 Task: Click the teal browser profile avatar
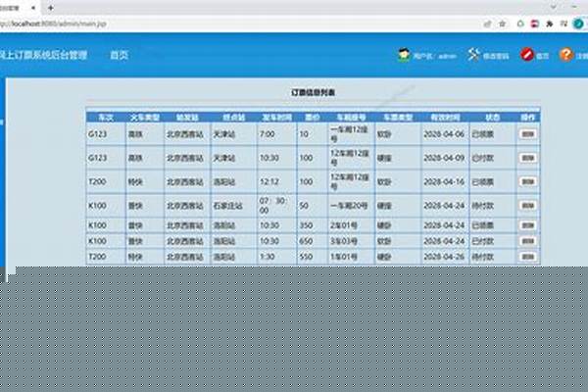click(578, 24)
